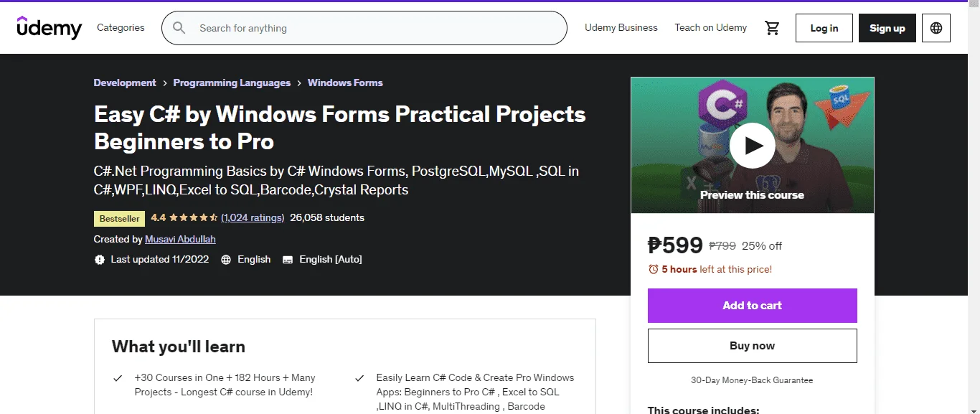Click the course preview thumbnail image
Screen dimensions: 980x414
point(752,145)
